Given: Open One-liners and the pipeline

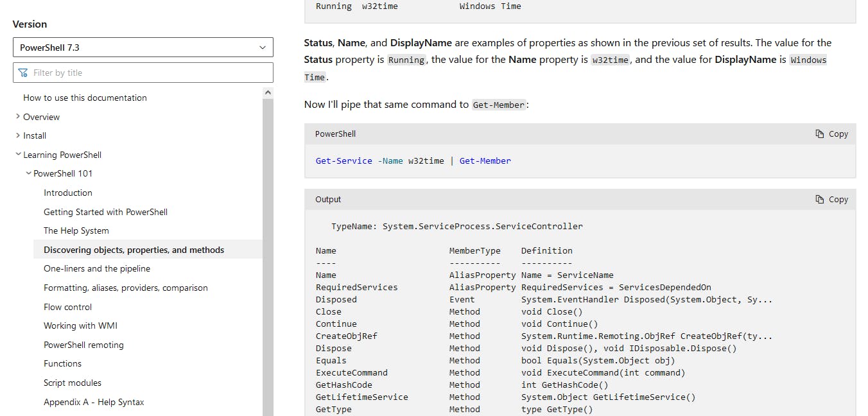Looking at the screenshot, I should click(x=96, y=268).
